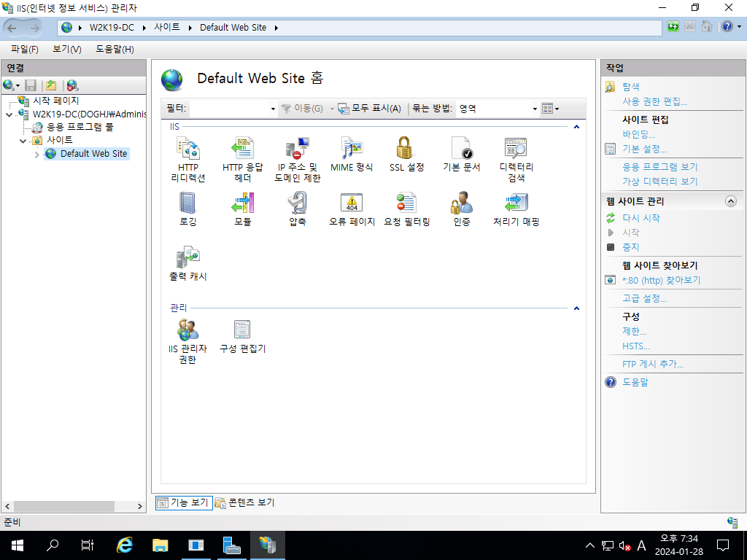Click the folder-up icon in 연결 toolbar
The image size is (747, 560).
(x=52, y=86)
